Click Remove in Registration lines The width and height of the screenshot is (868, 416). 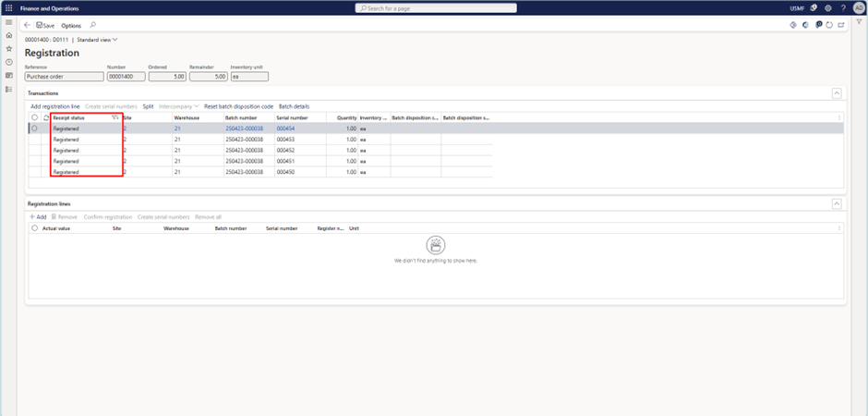[65, 217]
